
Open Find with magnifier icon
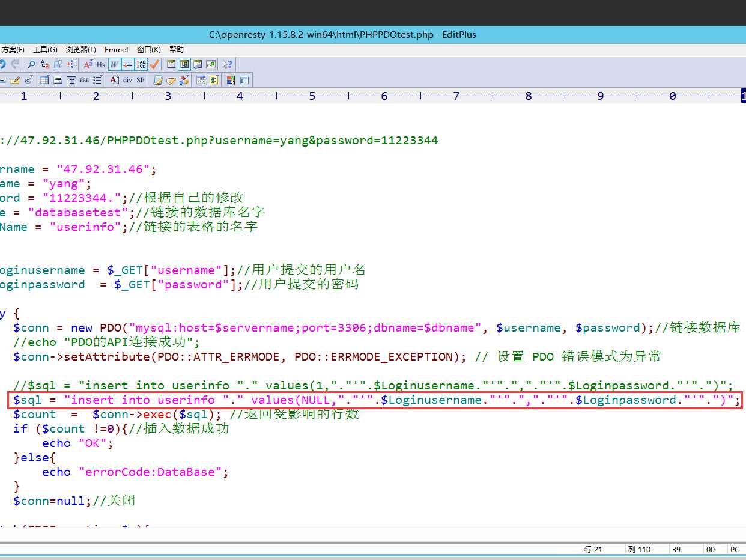(x=31, y=64)
